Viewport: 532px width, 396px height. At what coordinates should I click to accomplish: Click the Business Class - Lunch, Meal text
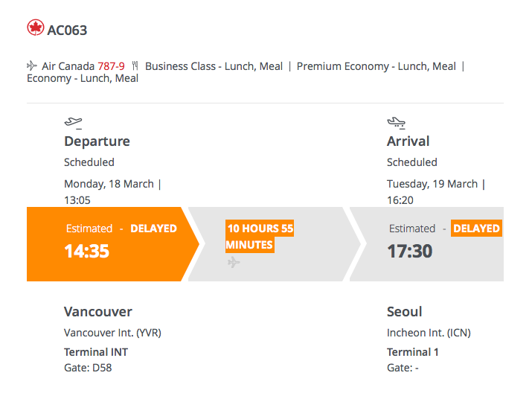click(214, 66)
